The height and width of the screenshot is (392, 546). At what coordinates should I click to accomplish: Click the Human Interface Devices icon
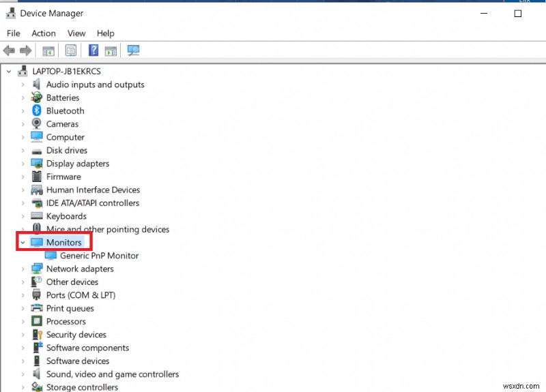[37, 190]
